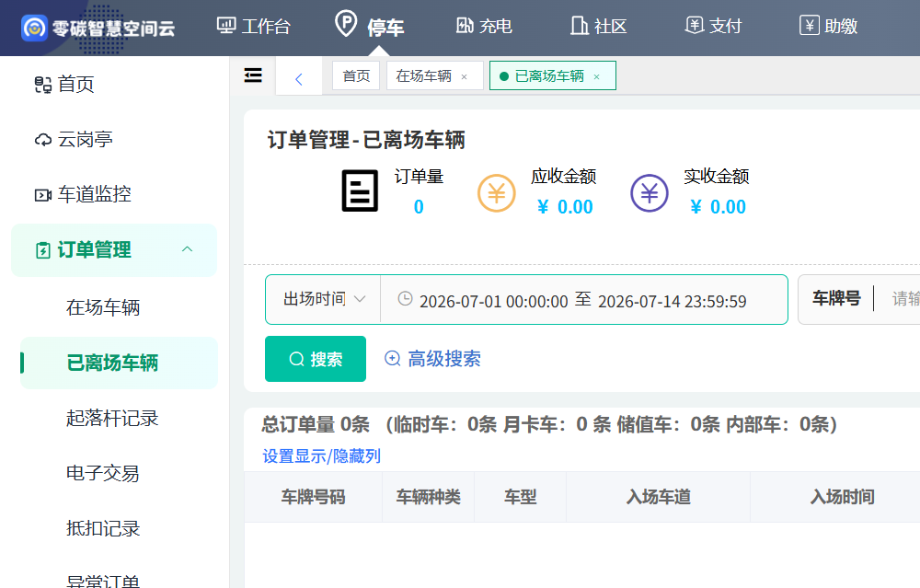Click the 订单量 document icon
The image size is (920, 588).
pos(360,190)
